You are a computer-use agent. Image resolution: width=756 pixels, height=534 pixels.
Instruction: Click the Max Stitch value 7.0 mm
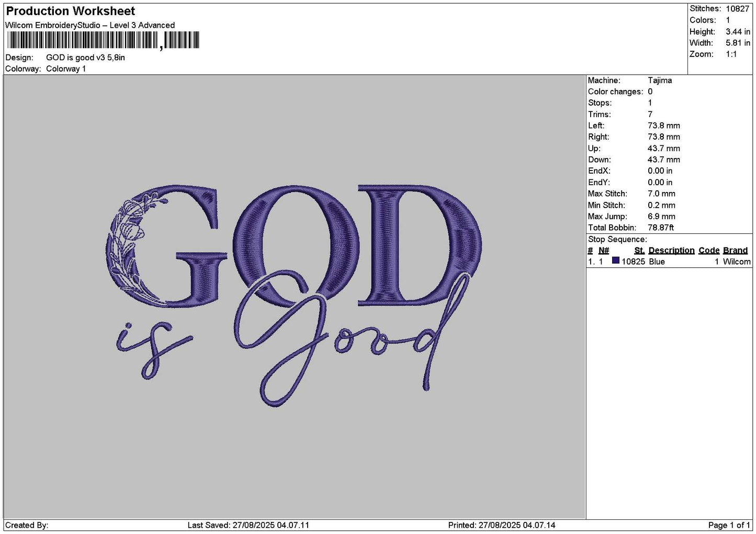point(661,194)
